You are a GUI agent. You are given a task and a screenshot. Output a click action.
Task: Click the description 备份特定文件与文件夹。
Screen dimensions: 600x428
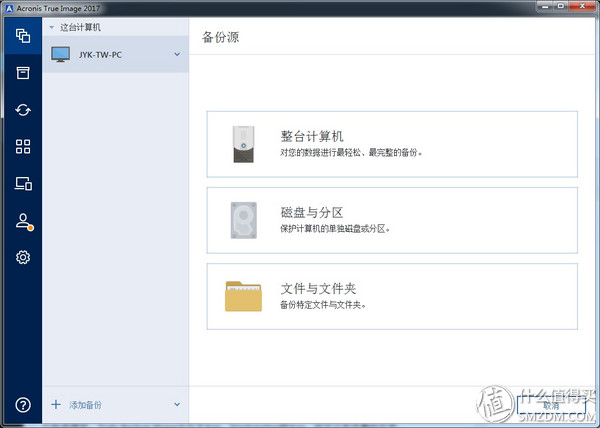pyautogui.click(x=323, y=305)
